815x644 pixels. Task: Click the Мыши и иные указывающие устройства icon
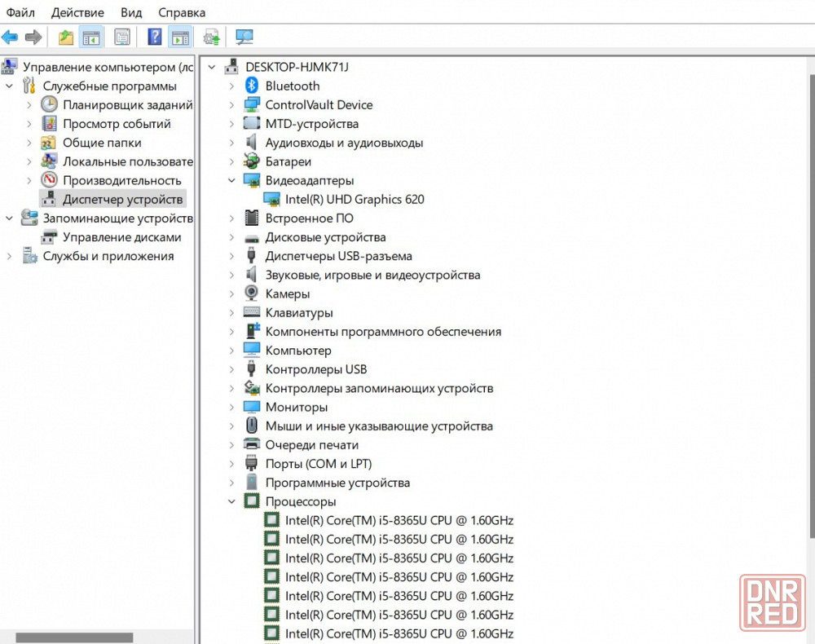point(252,426)
